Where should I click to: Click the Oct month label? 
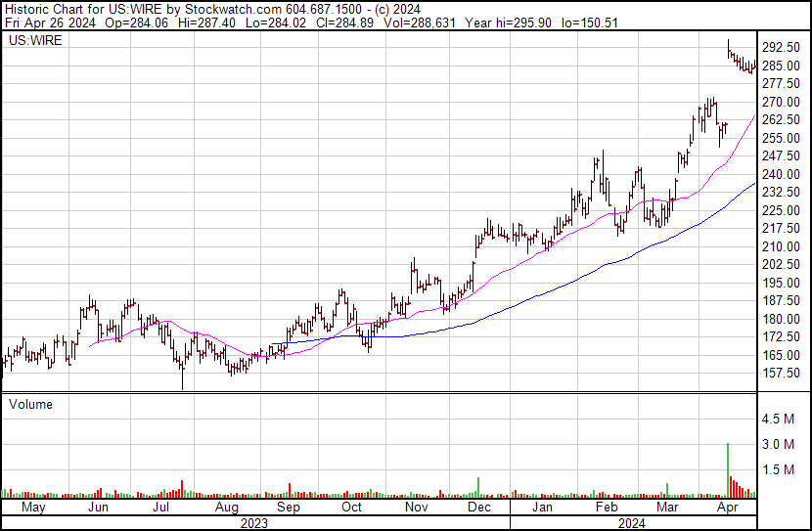[351, 508]
